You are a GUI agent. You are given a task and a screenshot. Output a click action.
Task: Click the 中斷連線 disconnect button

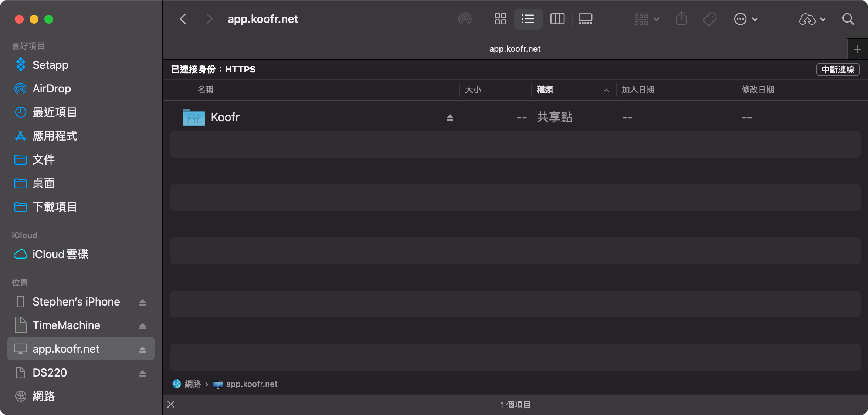(838, 70)
